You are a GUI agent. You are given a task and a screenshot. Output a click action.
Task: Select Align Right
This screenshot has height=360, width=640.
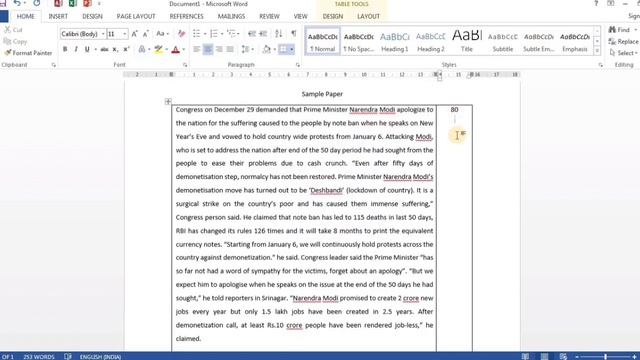tap(219, 49)
